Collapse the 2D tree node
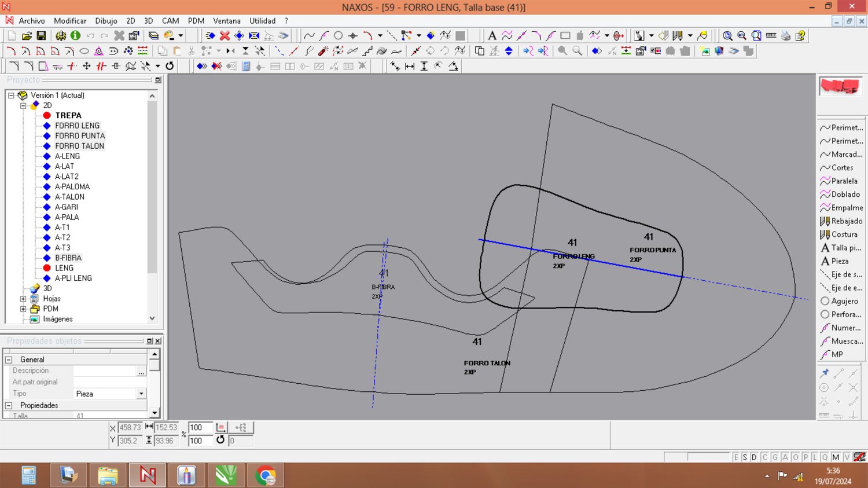The image size is (868, 488). pyautogui.click(x=23, y=105)
